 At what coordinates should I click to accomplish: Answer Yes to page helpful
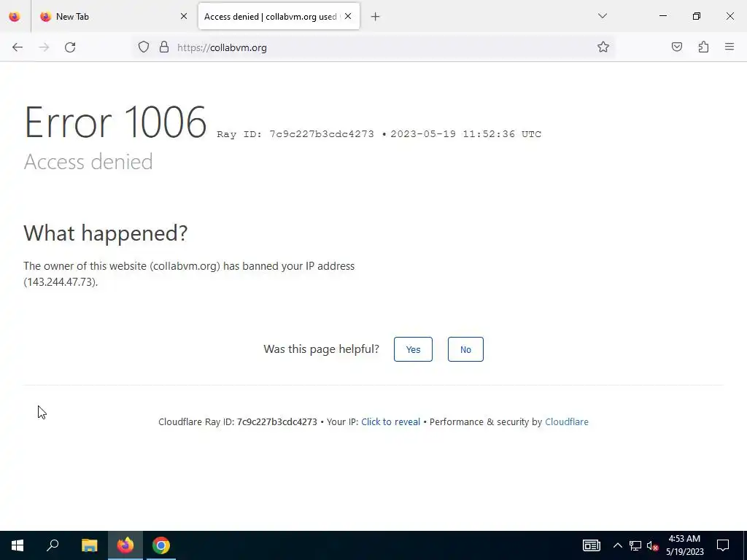point(413,349)
